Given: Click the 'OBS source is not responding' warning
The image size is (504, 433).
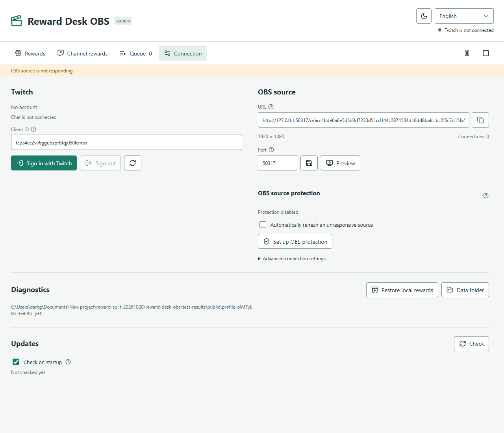Looking at the screenshot, I should 42,71.
